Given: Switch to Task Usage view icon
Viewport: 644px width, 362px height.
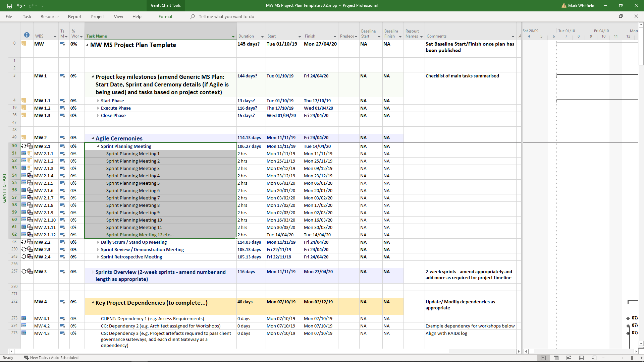Looking at the screenshot, I should tap(556, 358).
